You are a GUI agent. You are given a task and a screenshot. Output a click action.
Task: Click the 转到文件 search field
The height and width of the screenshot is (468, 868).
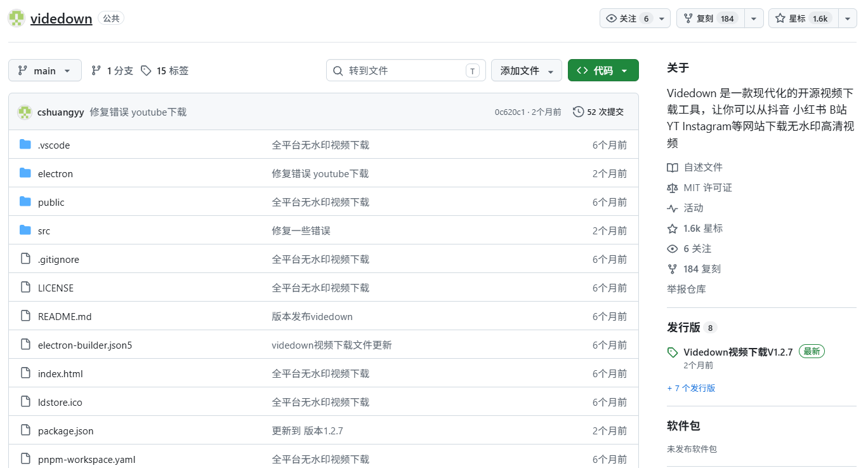pos(406,70)
